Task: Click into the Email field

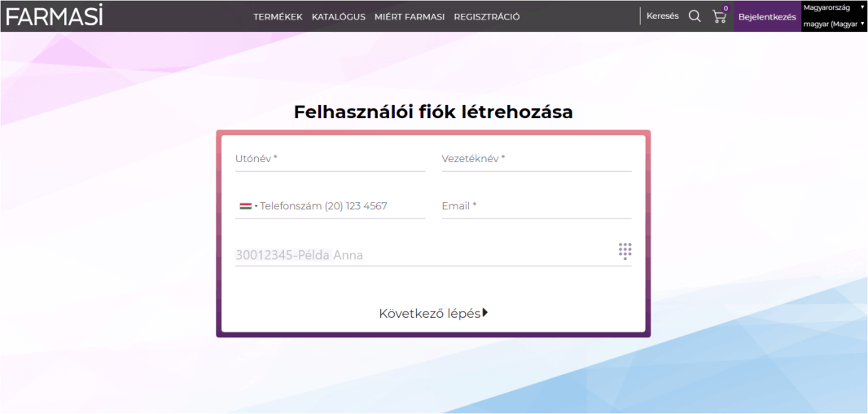Action: 536,206
